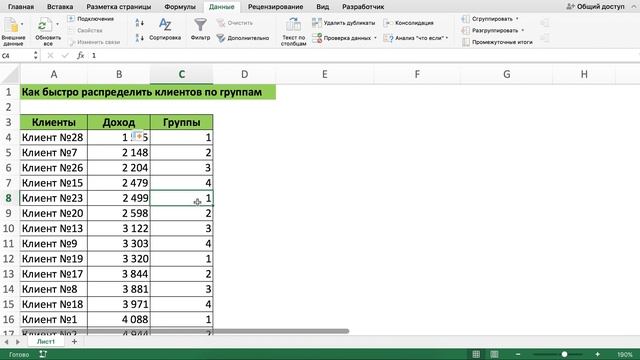Open the Вид tab
Viewport: 640px width, 360px height.
[322, 7]
